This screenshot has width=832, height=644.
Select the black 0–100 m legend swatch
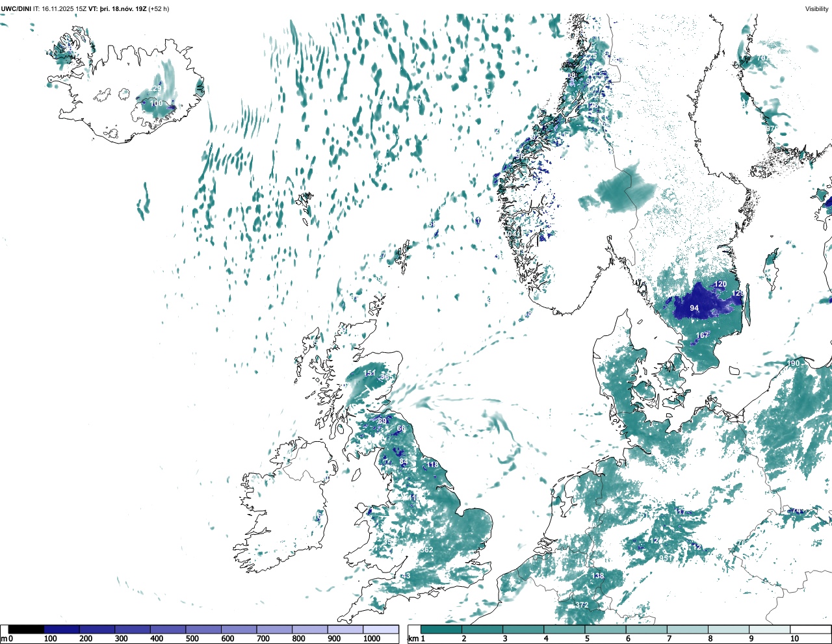(26, 629)
